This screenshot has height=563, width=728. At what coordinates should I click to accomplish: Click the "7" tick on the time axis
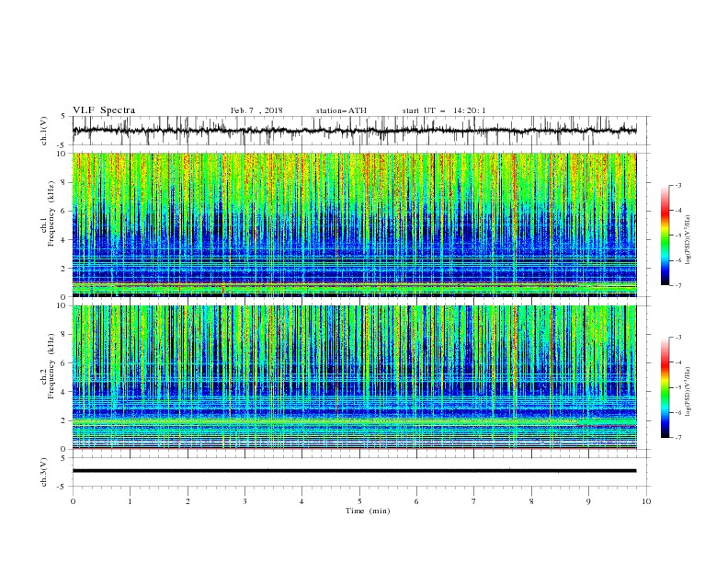click(x=474, y=501)
